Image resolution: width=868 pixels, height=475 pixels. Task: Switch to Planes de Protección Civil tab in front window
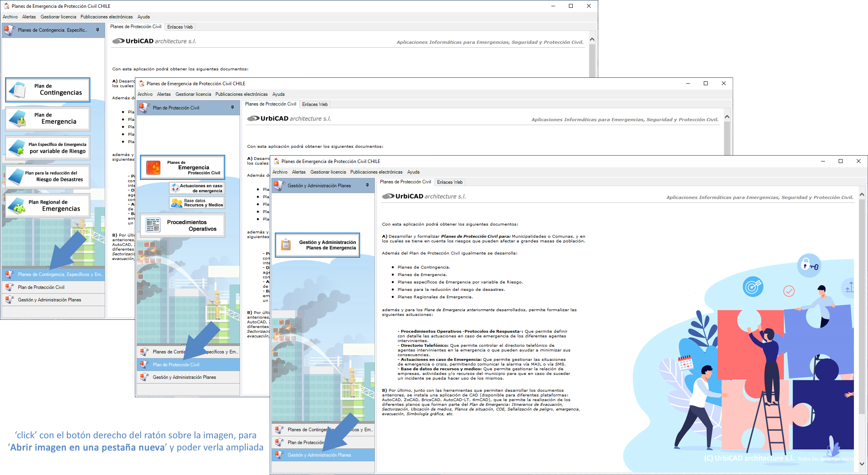pyautogui.click(x=405, y=182)
